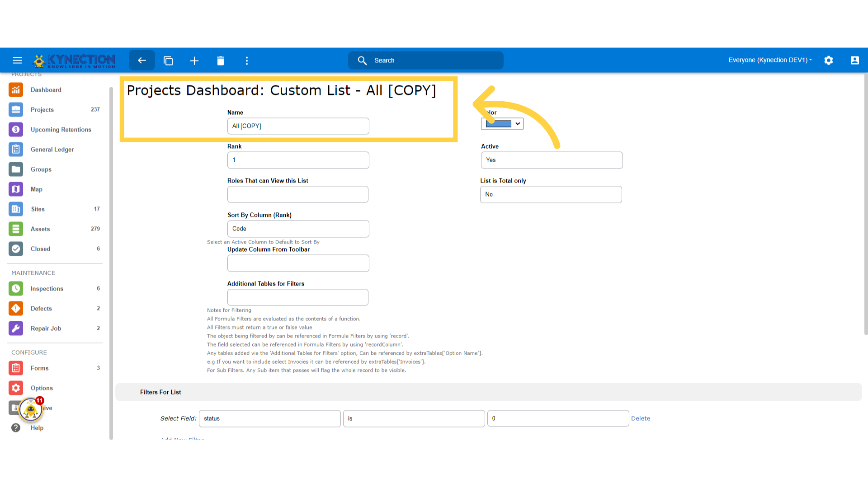The width and height of the screenshot is (868, 488).
Task: Click the Forms clipboard icon
Action: (16, 368)
